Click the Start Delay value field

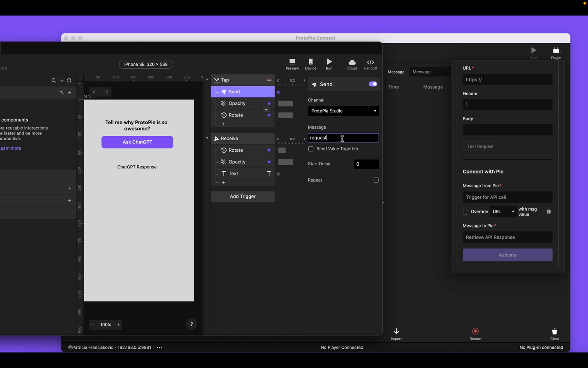click(x=366, y=164)
